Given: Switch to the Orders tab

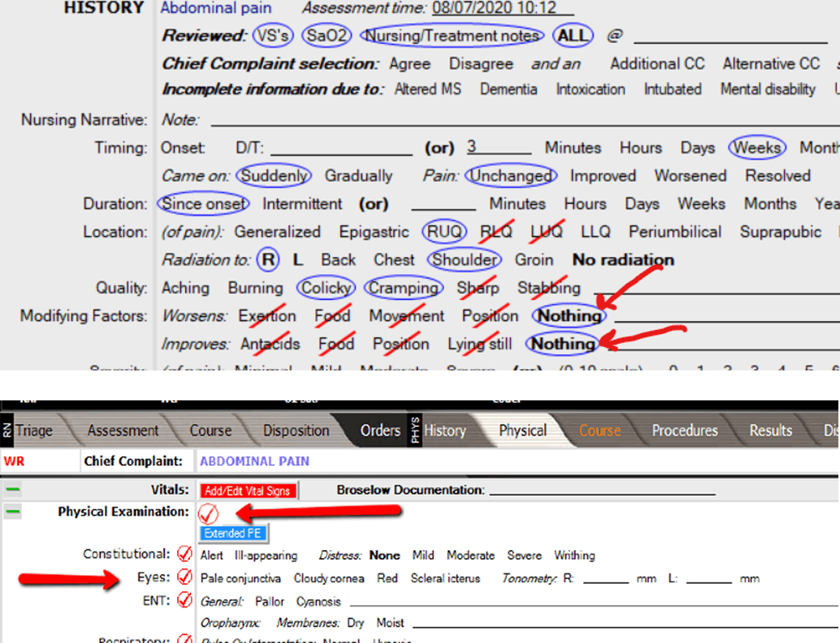Looking at the screenshot, I should coord(380,430).
